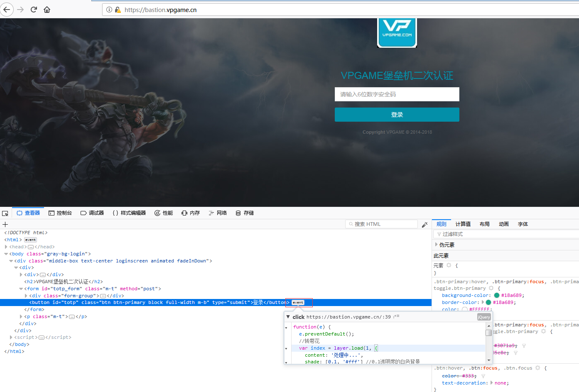The height and width of the screenshot is (392, 579).
Task: Pick a color with the eyedropper tool
Action: pos(424,225)
